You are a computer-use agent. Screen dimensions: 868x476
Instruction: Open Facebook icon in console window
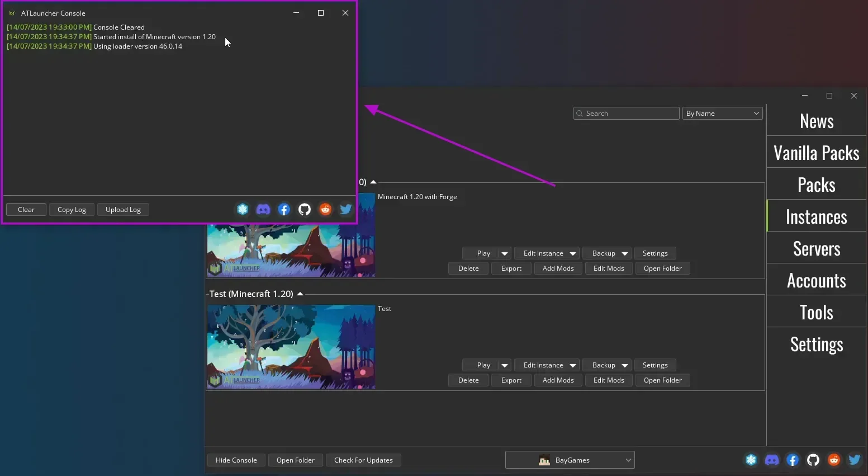click(284, 209)
